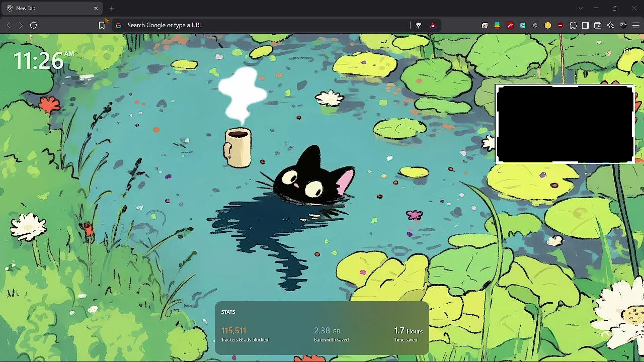Close the New Tab tab
The image size is (644, 362).
(96, 9)
